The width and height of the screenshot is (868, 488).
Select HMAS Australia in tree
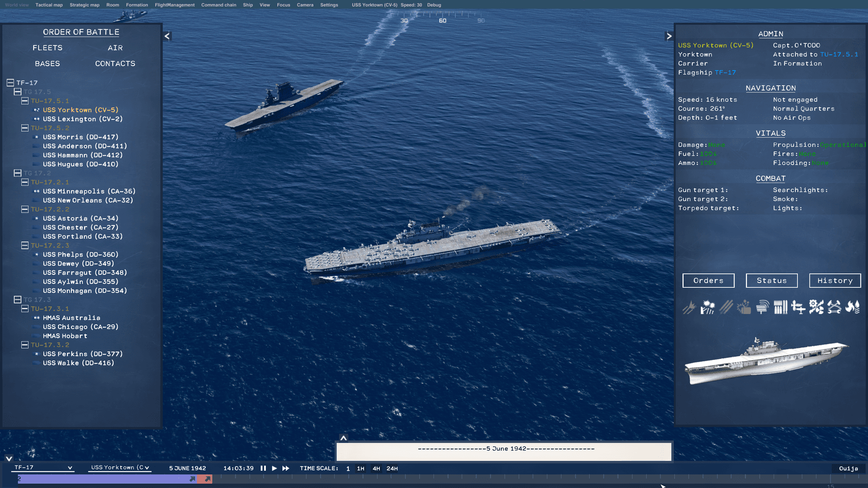[72, 318]
